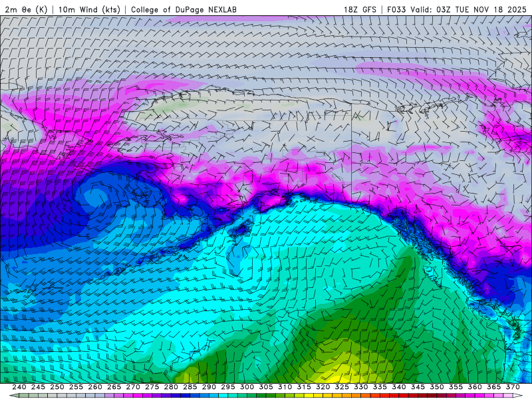The width and height of the screenshot is (532, 399).
Task: Select the 300 value on the color scale
Action: coord(247,387)
